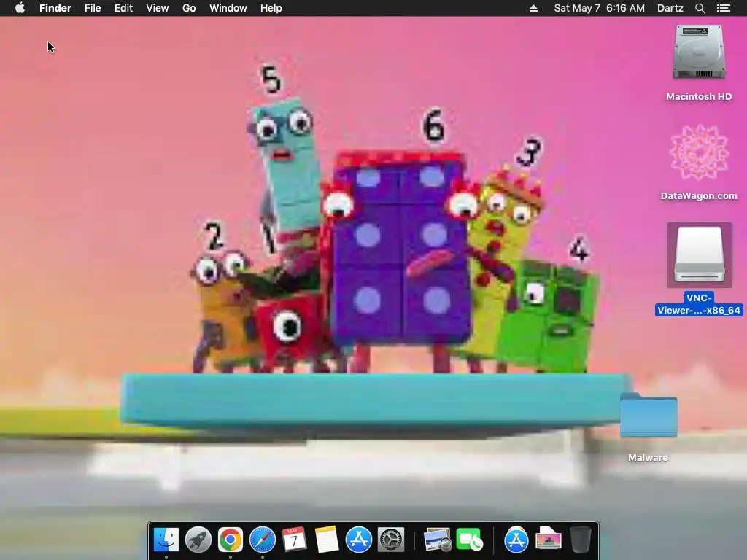This screenshot has height=560, width=747.
Task: Click the date and time display
Action: click(x=600, y=8)
